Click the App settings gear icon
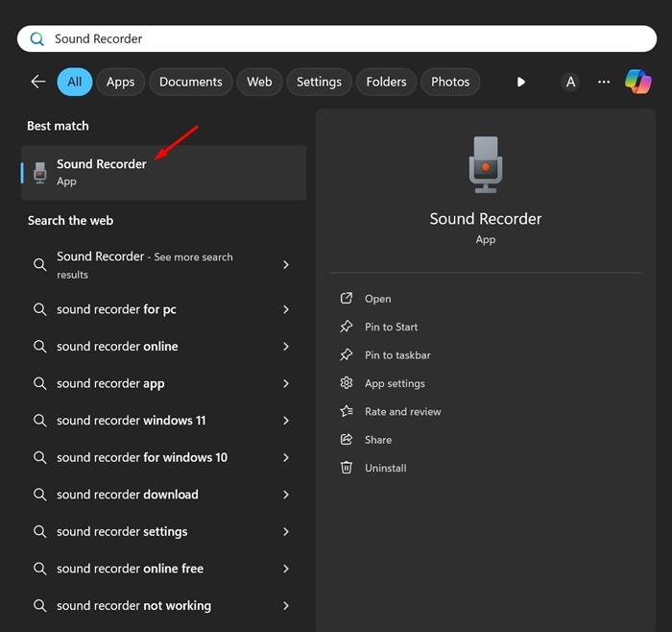Image resolution: width=672 pixels, height=632 pixels. click(347, 383)
